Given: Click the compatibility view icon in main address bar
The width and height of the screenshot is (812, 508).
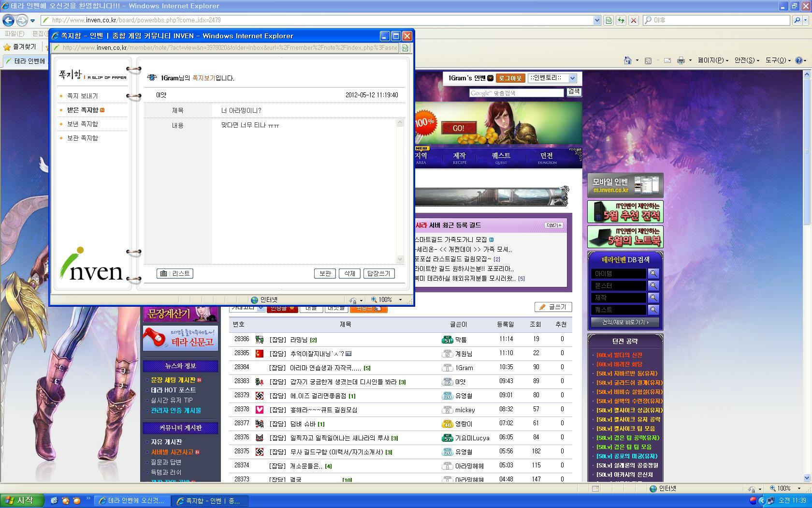Looking at the screenshot, I should (609, 20).
